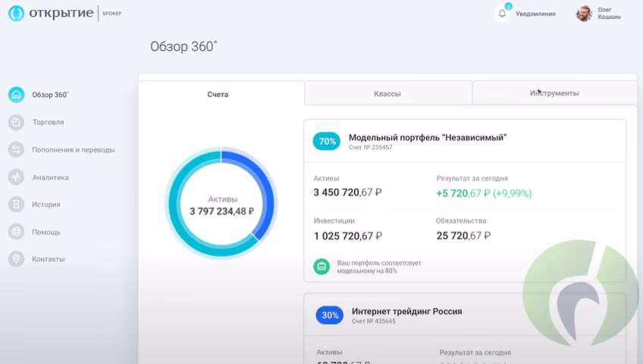
Task: Click the Обзор 360° page heading
Action: coord(183,46)
